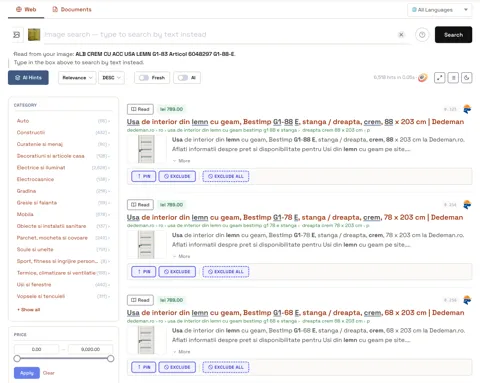Click the left price slider handle
This screenshot has height=383, width=480.
(x=17, y=359)
